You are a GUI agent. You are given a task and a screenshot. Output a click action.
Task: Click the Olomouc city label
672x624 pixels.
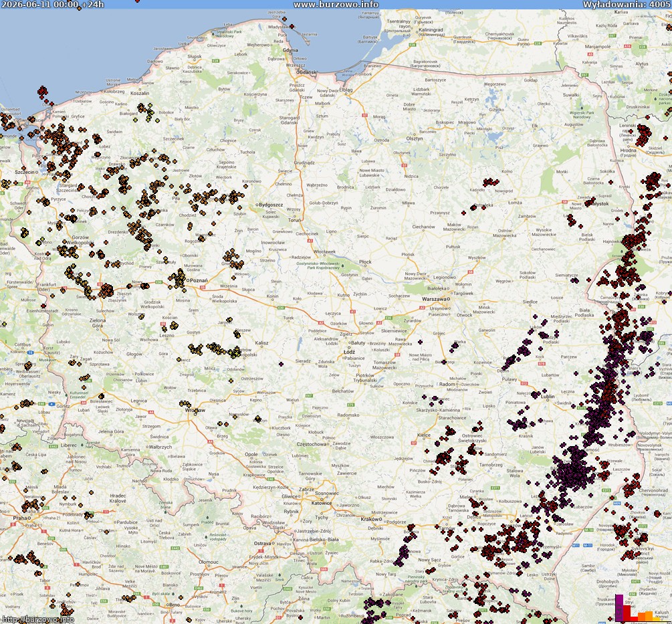[x=208, y=561]
